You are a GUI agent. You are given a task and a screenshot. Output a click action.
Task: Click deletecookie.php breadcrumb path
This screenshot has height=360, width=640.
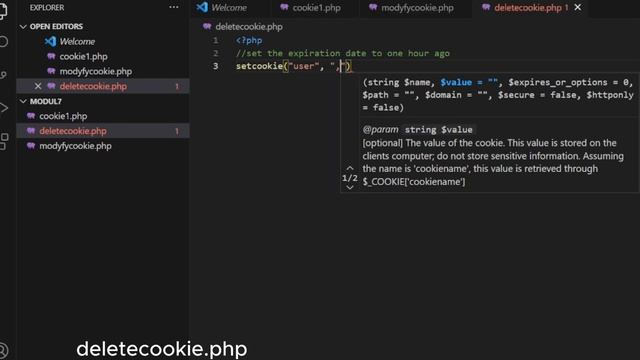point(249,27)
